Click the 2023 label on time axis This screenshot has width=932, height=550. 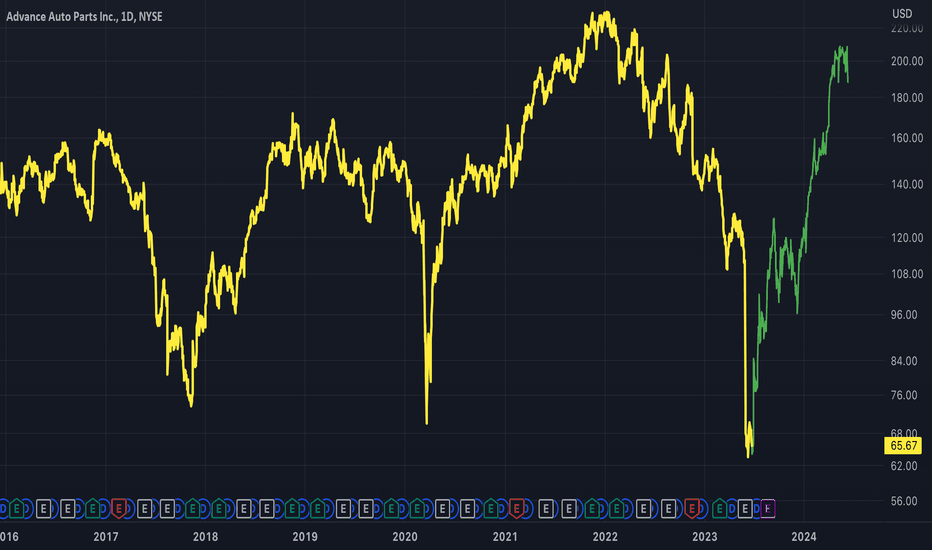(705, 537)
